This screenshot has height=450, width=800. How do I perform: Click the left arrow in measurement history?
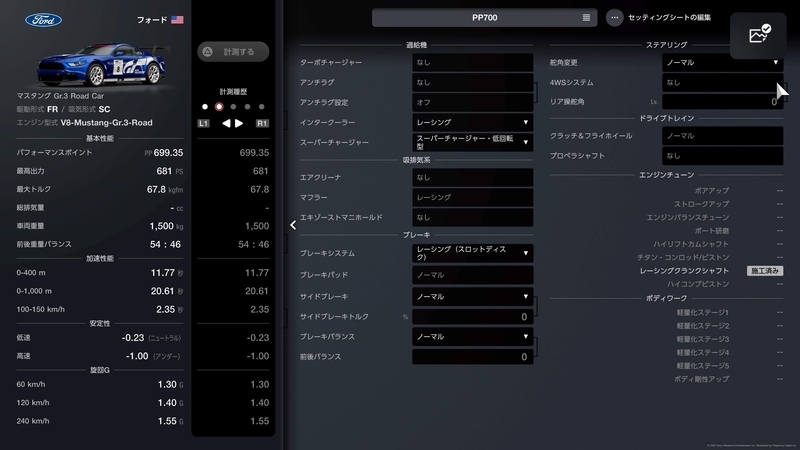click(x=226, y=123)
